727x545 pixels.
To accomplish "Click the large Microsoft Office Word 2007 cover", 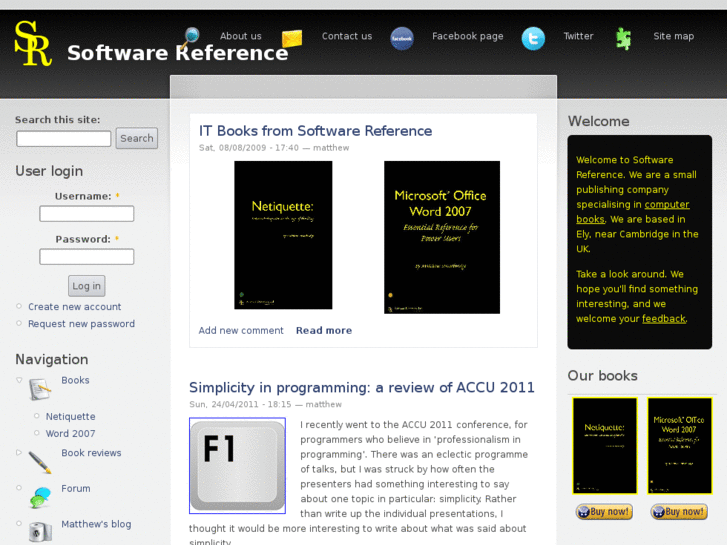I will coord(442,237).
